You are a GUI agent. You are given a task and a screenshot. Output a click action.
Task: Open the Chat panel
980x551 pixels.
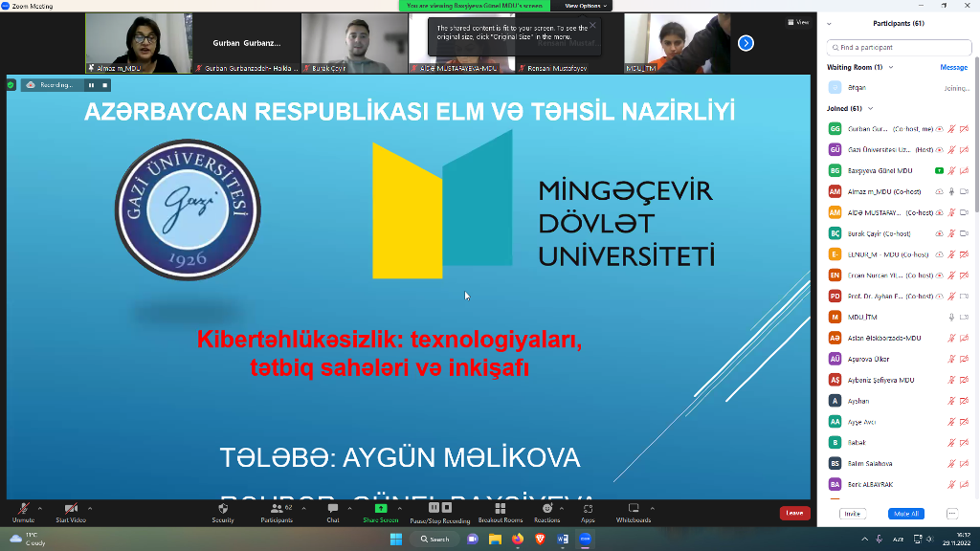coord(332,512)
